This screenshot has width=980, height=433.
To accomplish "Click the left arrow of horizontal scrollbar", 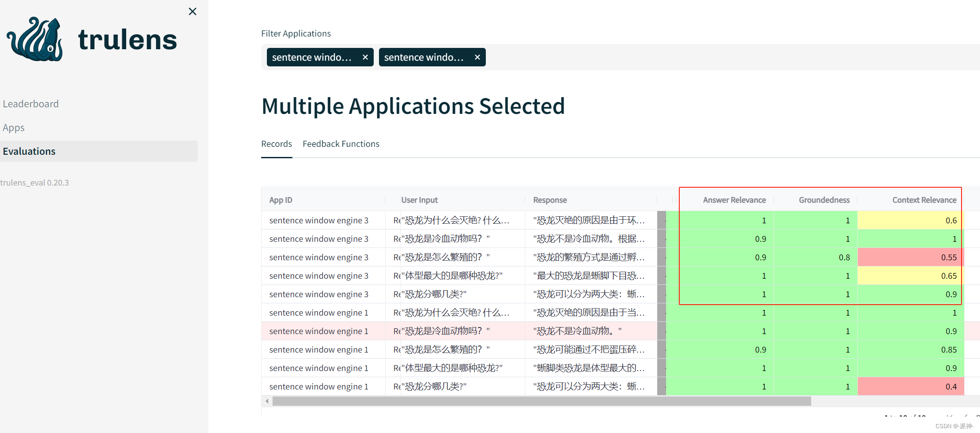I will tap(267, 401).
